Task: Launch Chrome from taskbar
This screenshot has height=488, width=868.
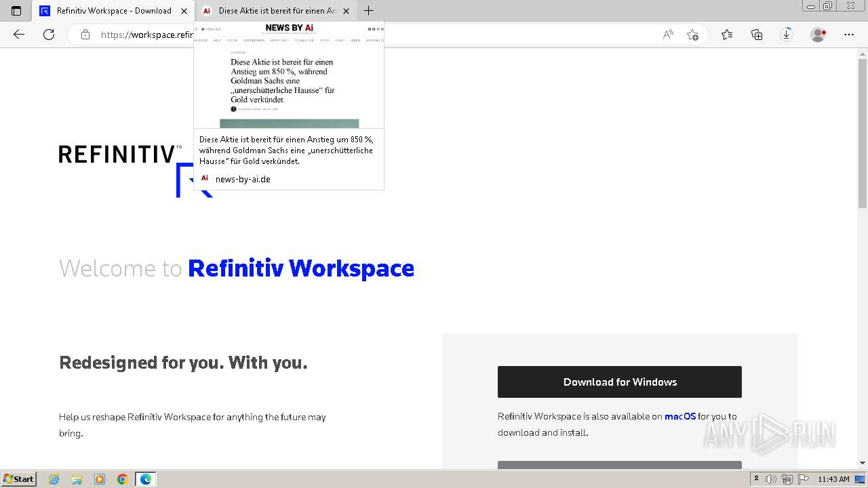Action: [122, 479]
